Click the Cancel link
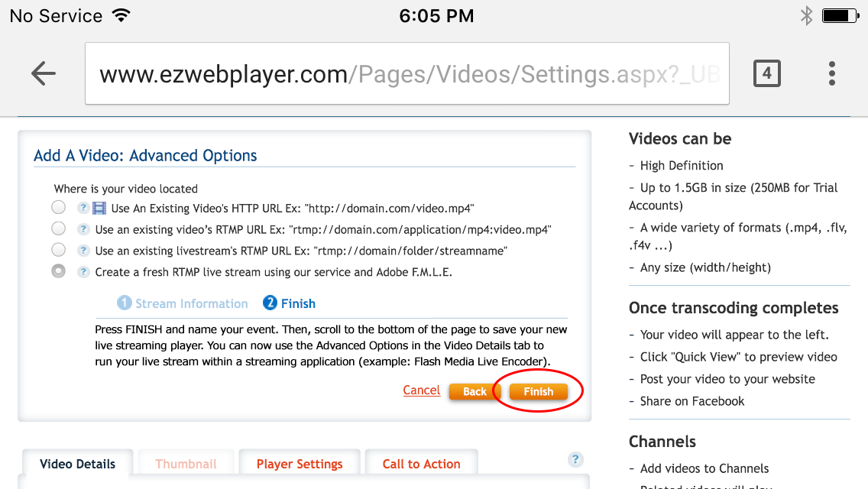 point(421,390)
